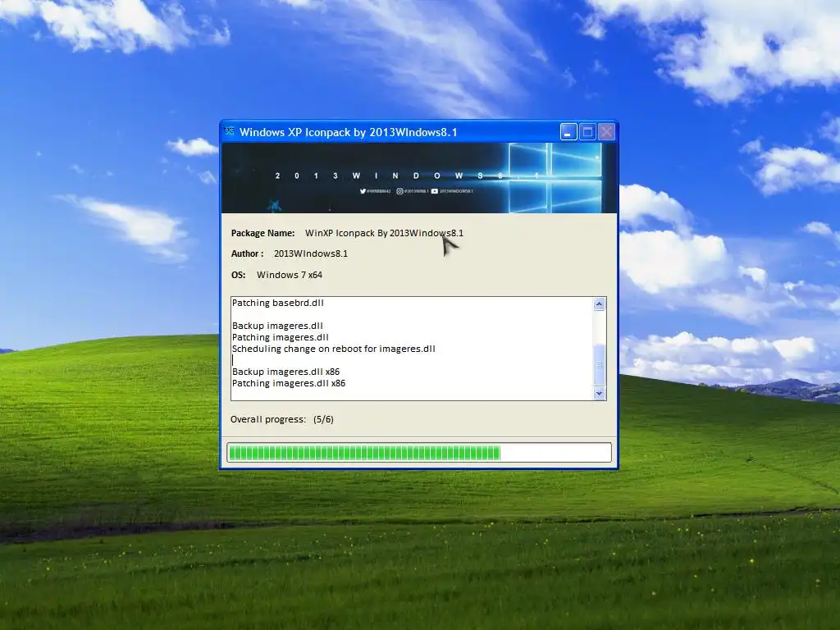Screen dimensions: 840x630
Task: Click the log scrollbar thumb
Action: coord(599,365)
